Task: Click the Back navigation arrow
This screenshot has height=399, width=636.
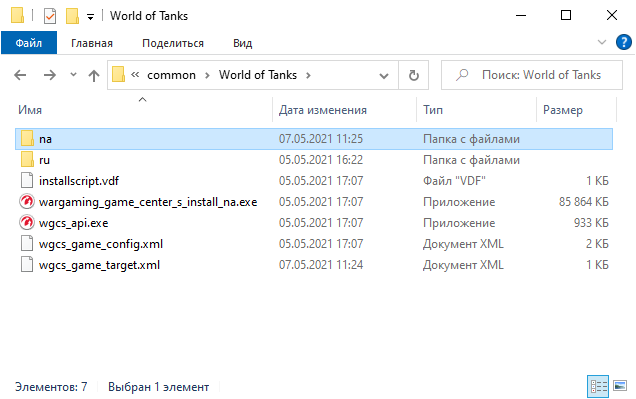Action: (x=20, y=75)
